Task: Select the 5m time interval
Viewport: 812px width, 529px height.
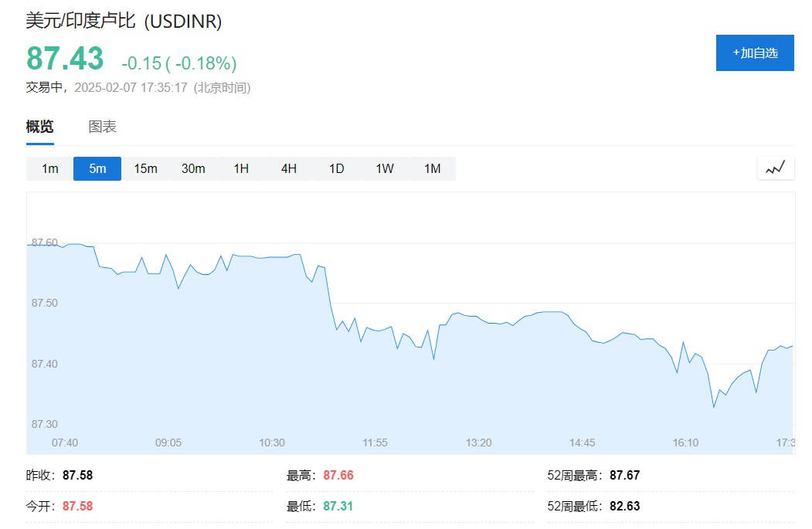Action: coord(97,168)
